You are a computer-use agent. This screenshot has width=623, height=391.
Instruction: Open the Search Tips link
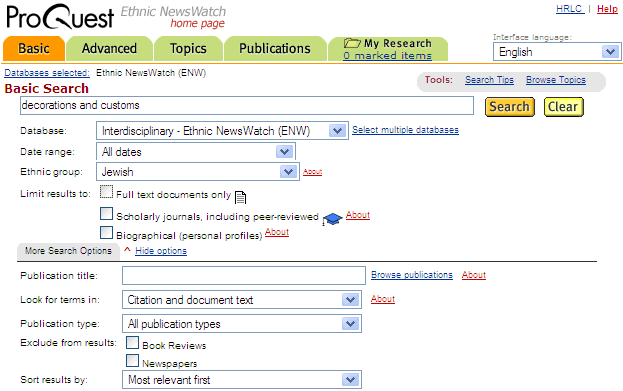490,80
